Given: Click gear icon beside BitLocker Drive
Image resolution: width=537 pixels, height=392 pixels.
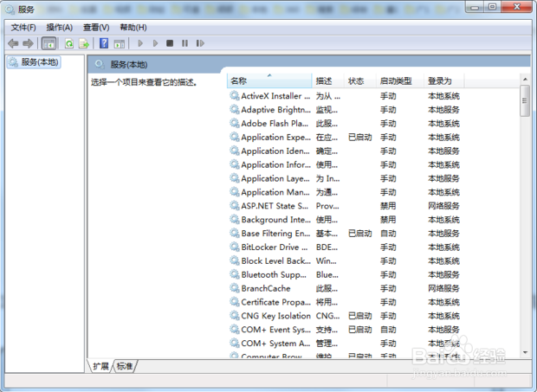Looking at the screenshot, I should 235,247.
